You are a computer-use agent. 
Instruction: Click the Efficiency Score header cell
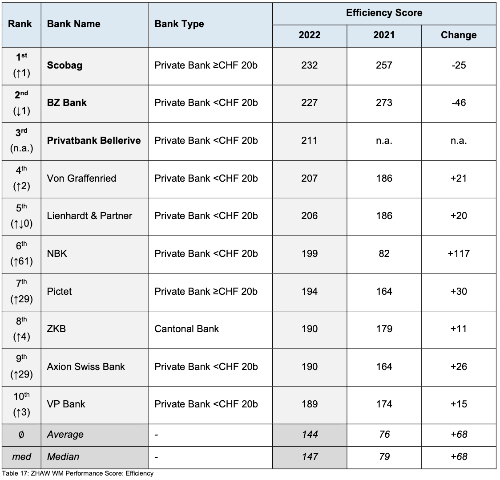click(x=384, y=13)
